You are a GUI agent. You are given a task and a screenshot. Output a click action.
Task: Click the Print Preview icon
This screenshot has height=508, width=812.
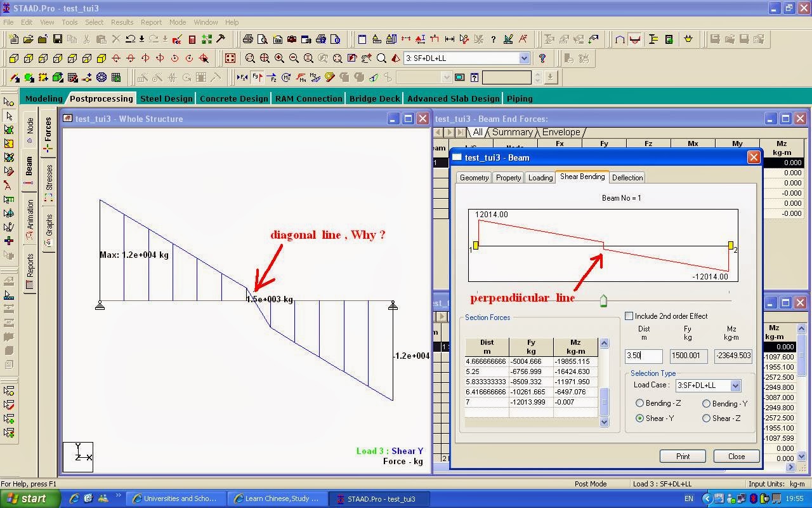[263, 39]
